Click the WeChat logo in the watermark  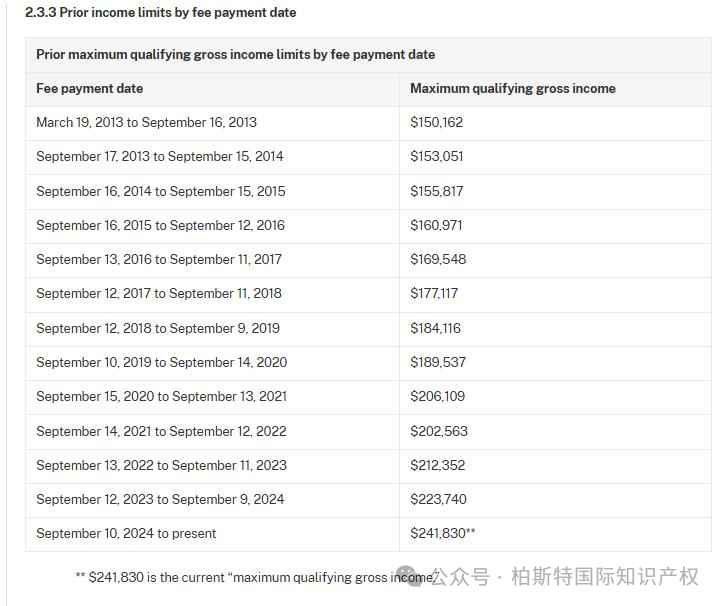pos(414,577)
